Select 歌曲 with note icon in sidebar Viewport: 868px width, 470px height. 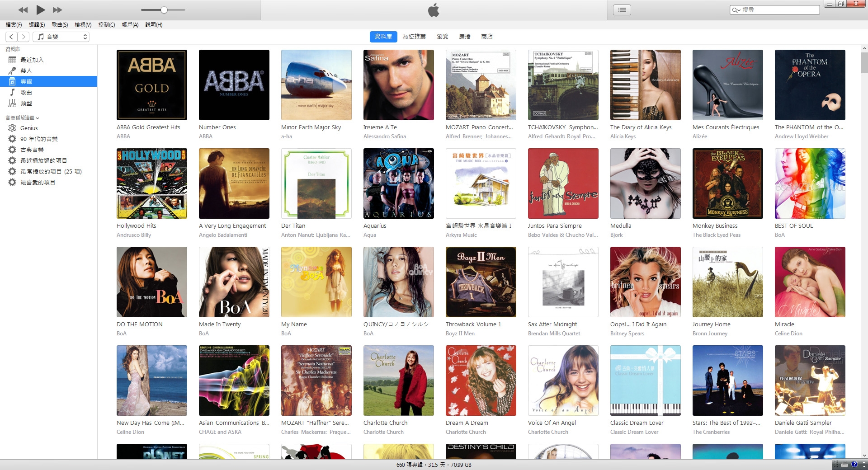tap(48, 92)
